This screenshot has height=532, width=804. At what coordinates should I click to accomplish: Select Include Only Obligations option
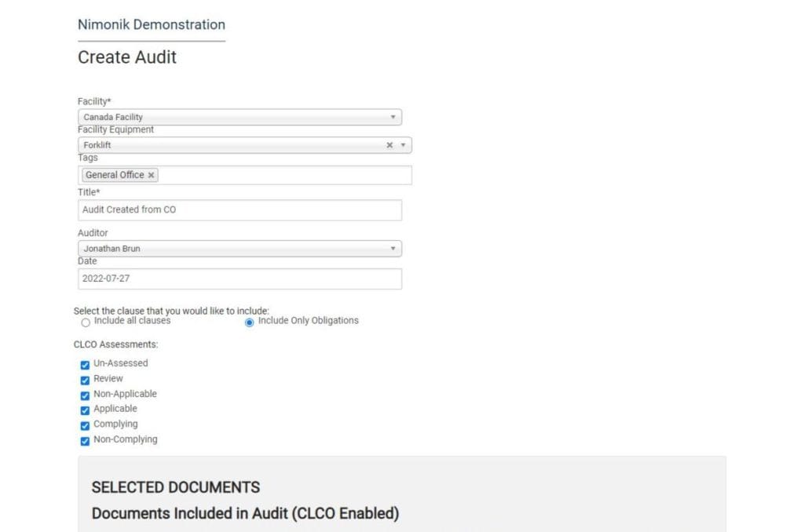coord(250,322)
